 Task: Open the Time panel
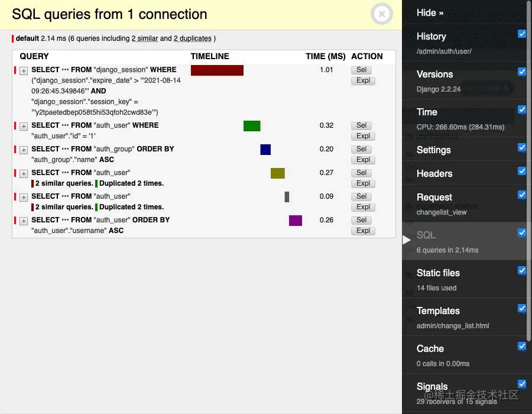click(x=427, y=112)
